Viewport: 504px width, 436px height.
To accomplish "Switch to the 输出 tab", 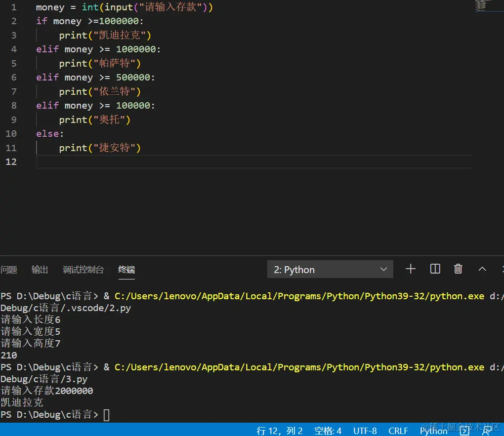I will click(40, 270).
